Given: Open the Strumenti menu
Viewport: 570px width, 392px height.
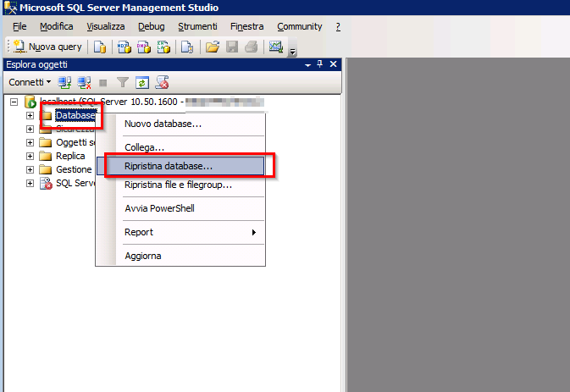Looking at the screenshot, I should pos(197,26).
